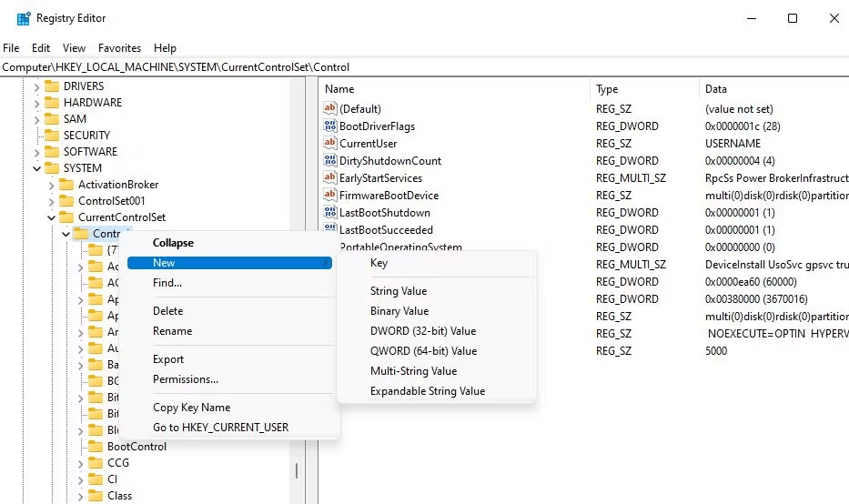Image resolution: width=849 pixels, height=504 pixels.
Task: Click the string icon beside (Default) value
Action: point(329,108)
